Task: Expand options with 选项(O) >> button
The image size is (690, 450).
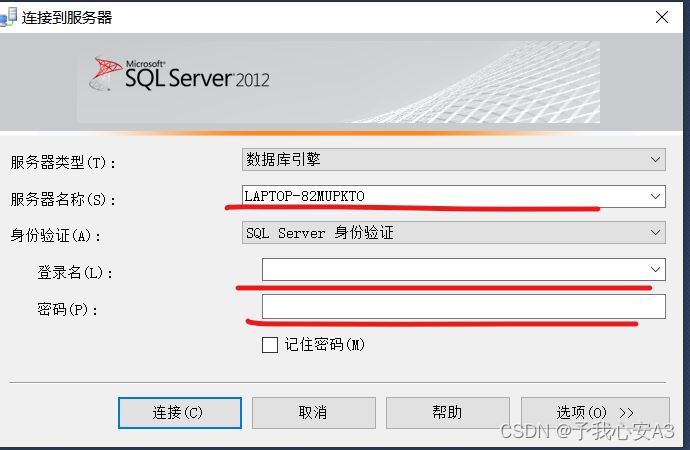Action: pos(595,413)
